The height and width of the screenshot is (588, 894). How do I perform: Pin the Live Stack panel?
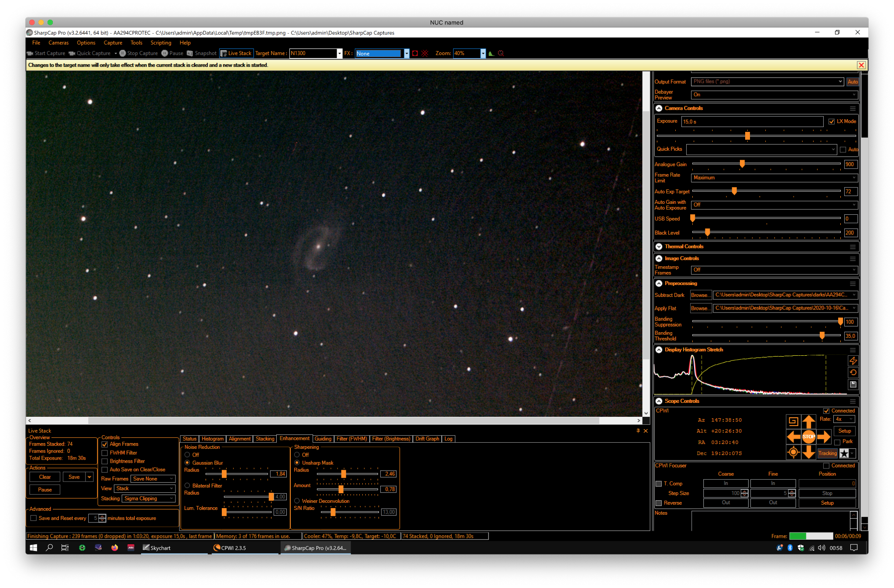pyautogui.click(x=638, y=431)
